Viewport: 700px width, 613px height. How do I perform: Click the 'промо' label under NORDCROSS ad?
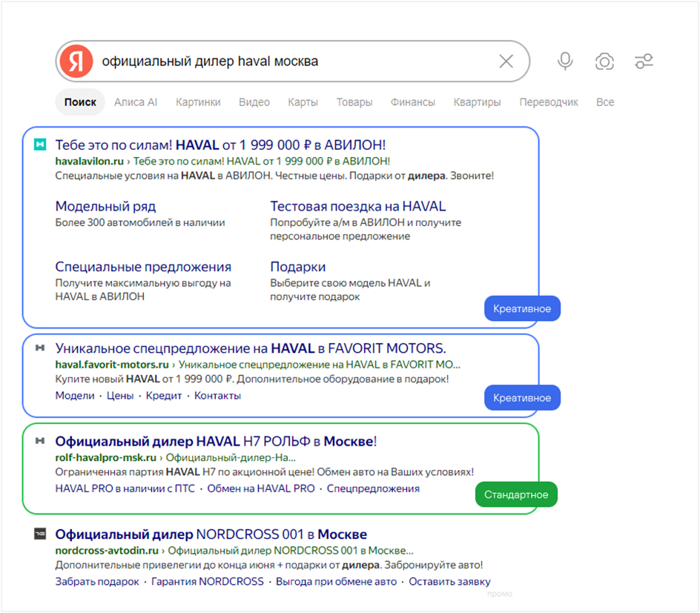tap(500, 594)
